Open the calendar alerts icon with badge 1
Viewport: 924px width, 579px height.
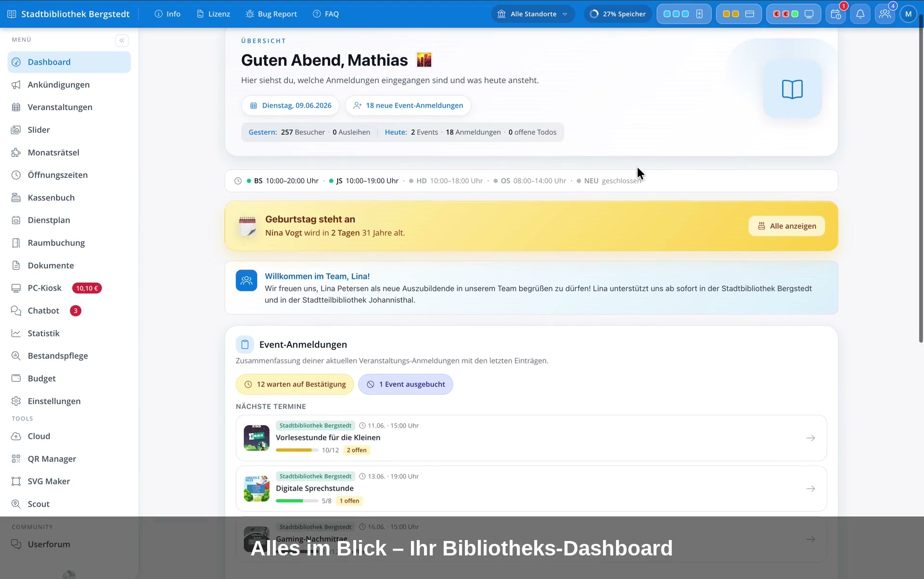(836, 14)
